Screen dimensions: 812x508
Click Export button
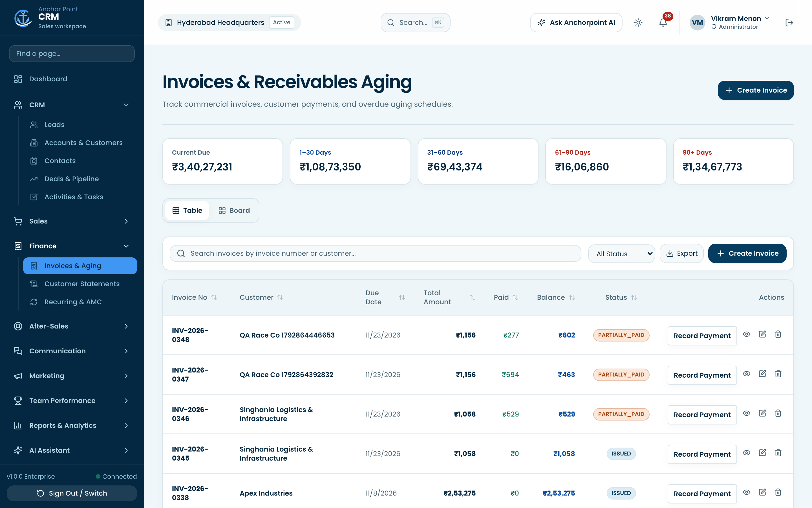point(681,253)
